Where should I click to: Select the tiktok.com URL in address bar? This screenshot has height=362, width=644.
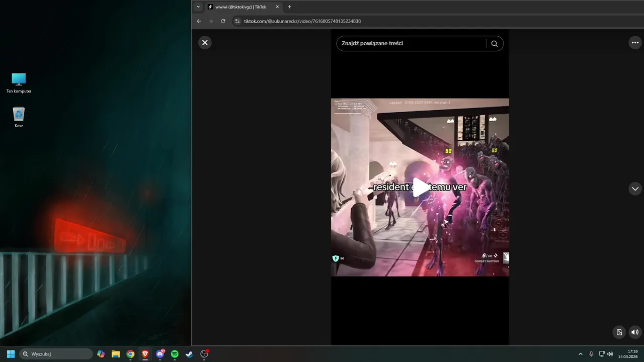(x=302, y=21)
